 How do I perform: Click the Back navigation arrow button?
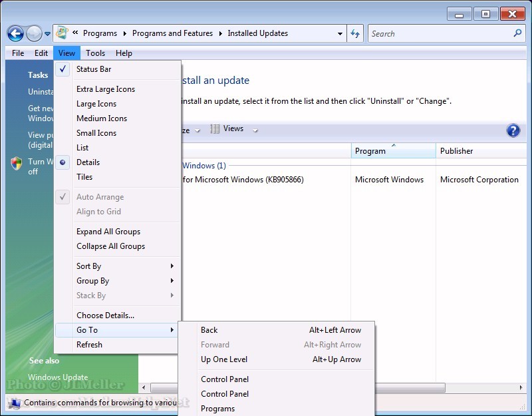(x=15, y=33)
